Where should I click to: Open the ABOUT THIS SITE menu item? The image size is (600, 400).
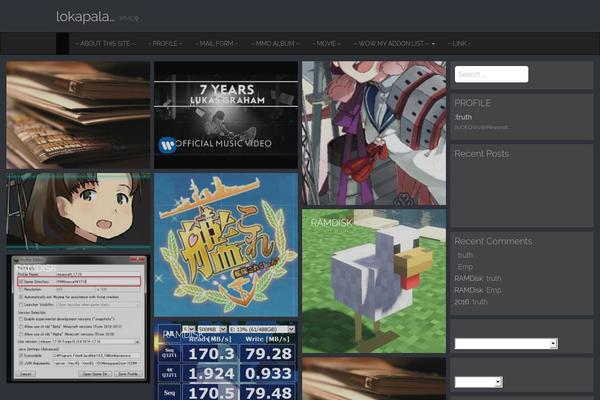click(105, 44)
